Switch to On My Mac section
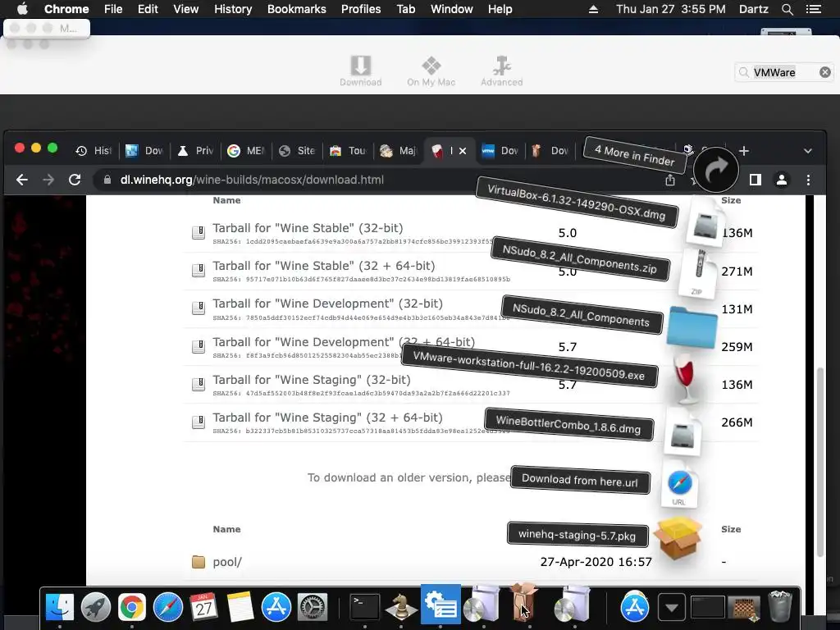840x630 pixels. point(431,71)
